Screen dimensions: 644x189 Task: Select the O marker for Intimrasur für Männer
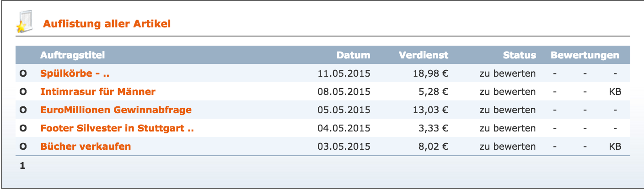click(x=23, y=92)
